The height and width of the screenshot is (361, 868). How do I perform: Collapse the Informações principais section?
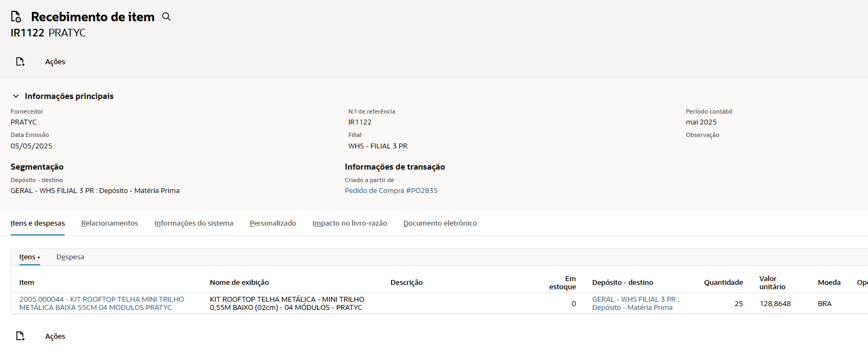[x=16, y=96]
